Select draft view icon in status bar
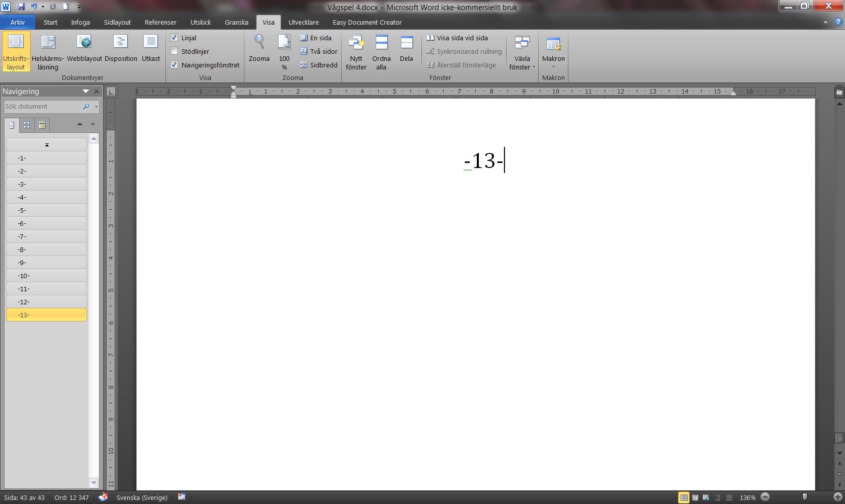Viewport: 845px width, 504px height. tap(729, 497)
